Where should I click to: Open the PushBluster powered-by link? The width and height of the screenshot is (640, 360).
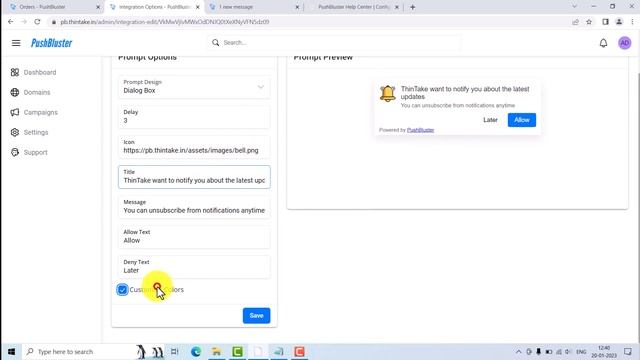tap(420, 130)
